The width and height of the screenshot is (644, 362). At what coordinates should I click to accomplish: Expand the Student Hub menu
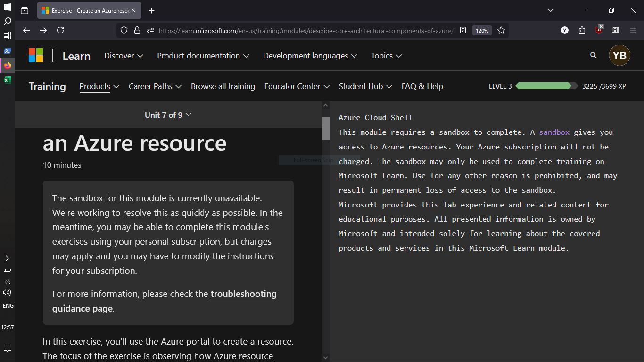[x=365, y=86]
